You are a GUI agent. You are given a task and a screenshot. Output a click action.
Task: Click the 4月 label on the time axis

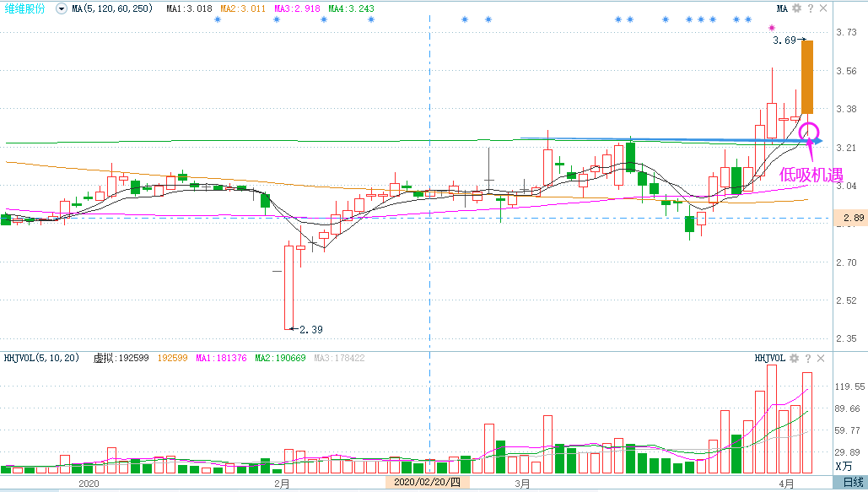coord(786,484)
